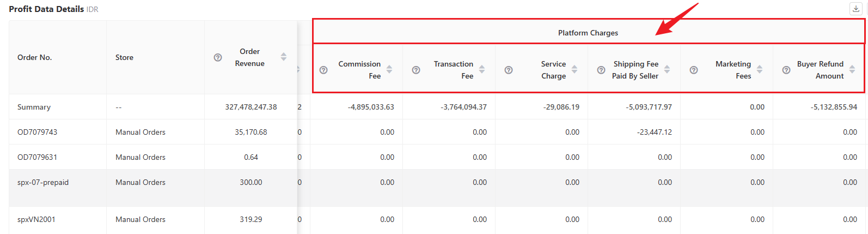868x234 pixels.
Task: Click summary service charge -29,086.19
Action: (561, 107)
